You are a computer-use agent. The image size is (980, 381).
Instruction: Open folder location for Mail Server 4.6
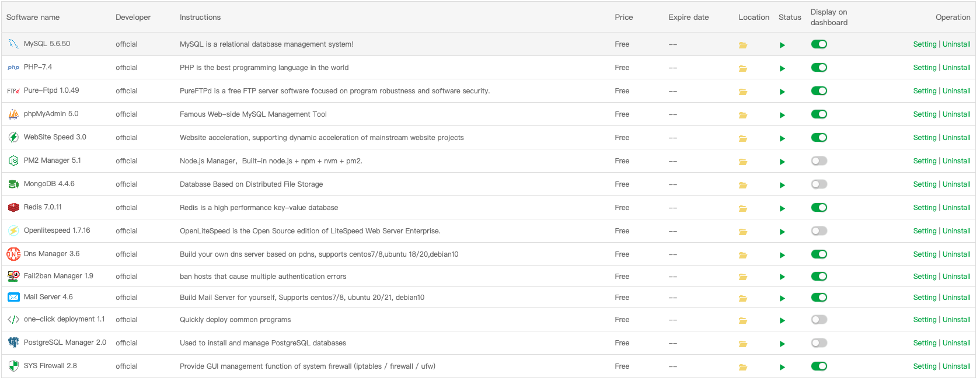point(742,298)
